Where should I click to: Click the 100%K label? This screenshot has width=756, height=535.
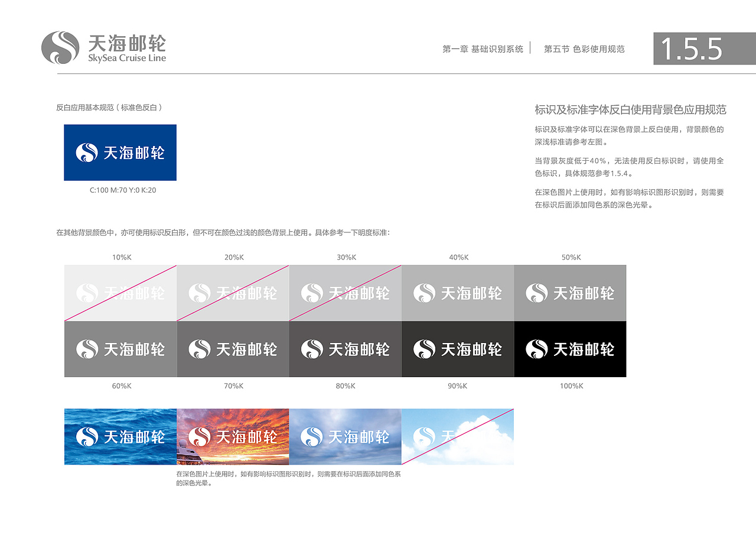pos(571,386)
